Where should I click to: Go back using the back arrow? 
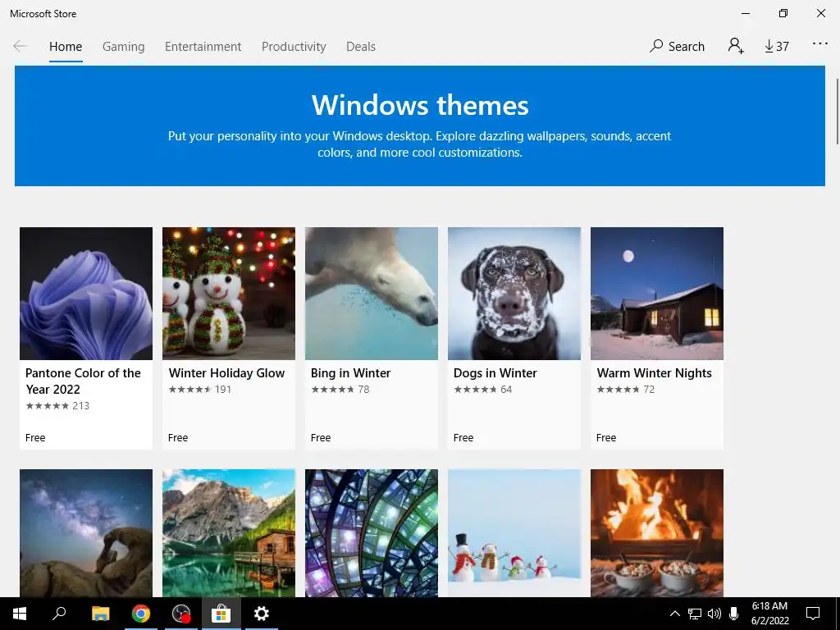pyautogui.click(x=20, y=46)
